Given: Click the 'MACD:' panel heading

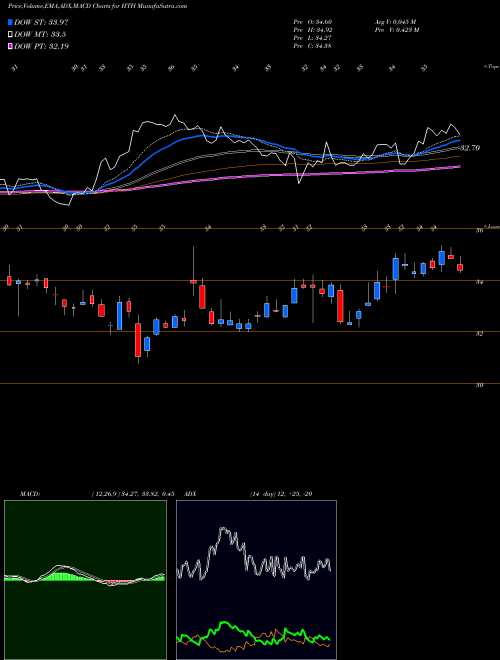Looking at the screenshot, I should (x=30, y=494).
